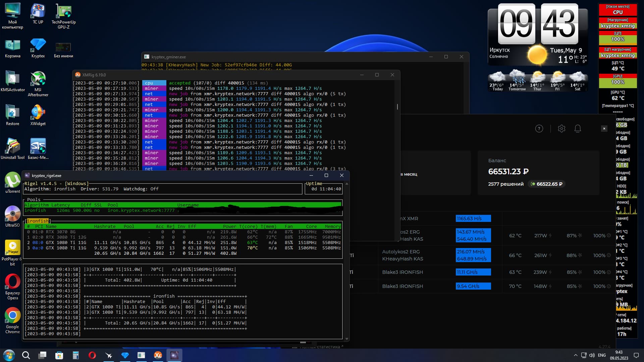This screenshot has width=644, height=362.
Task: Switch to console window taskbar icon beside XMRig
Action: point(142,355)
